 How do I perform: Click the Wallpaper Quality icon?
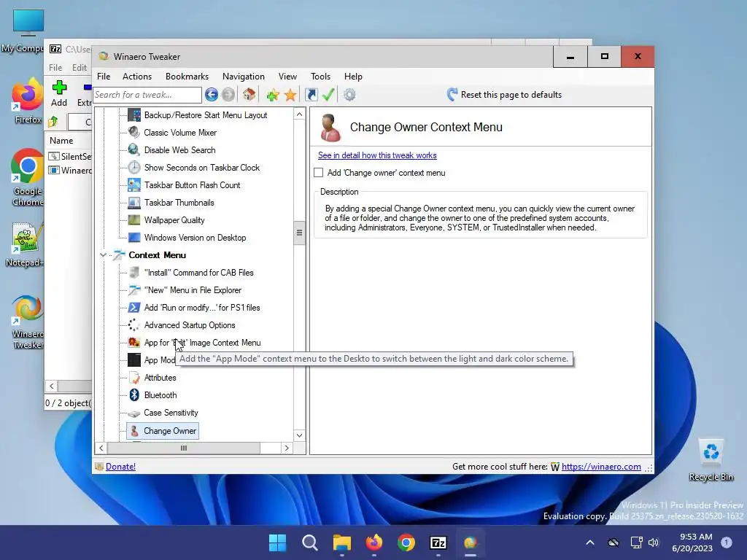[x=134, y=220]
